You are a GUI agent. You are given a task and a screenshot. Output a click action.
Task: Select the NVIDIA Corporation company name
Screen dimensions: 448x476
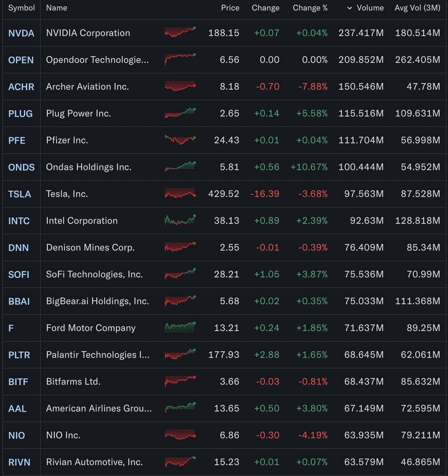[88, 33]
